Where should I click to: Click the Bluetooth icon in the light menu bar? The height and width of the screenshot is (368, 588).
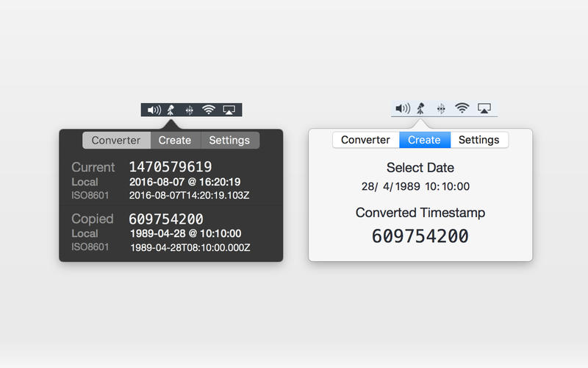point(441,108)
